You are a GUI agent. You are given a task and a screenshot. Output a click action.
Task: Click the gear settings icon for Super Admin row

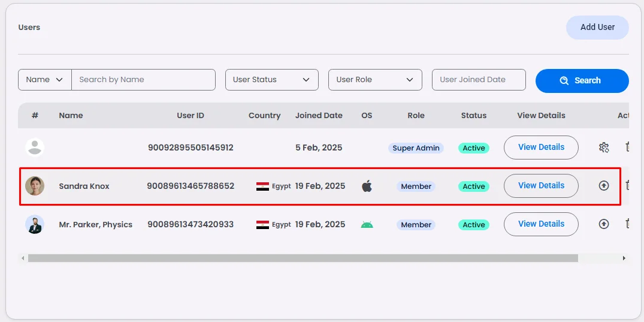coord(604,148)
